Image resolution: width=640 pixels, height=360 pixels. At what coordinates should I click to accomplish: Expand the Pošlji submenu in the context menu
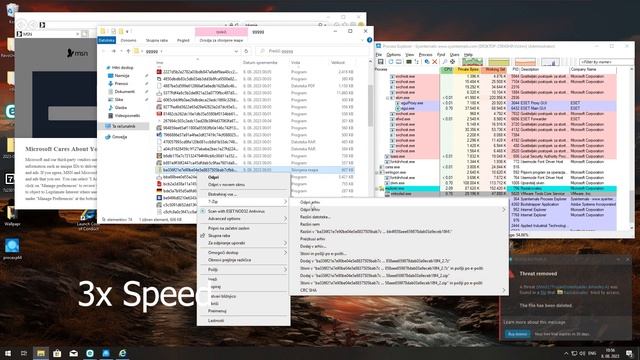click(x=244, y=269)
